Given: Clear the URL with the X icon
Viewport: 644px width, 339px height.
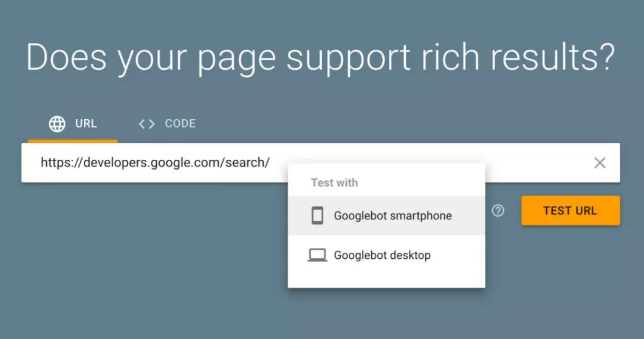Looking at the screenshot, I should coord(600,163).
